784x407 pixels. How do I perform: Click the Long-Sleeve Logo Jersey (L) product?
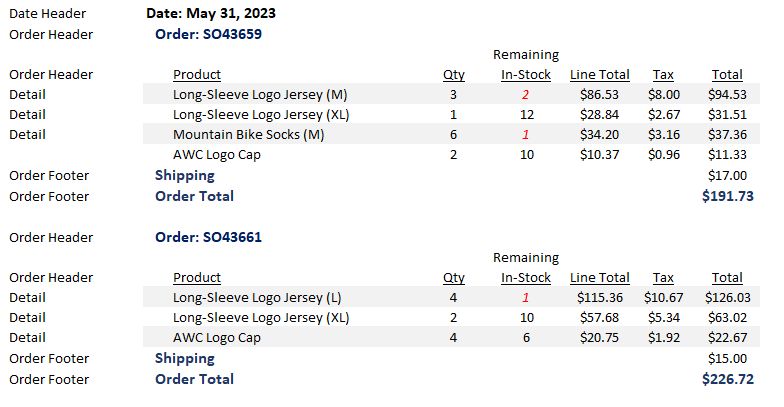pos(257,298)
